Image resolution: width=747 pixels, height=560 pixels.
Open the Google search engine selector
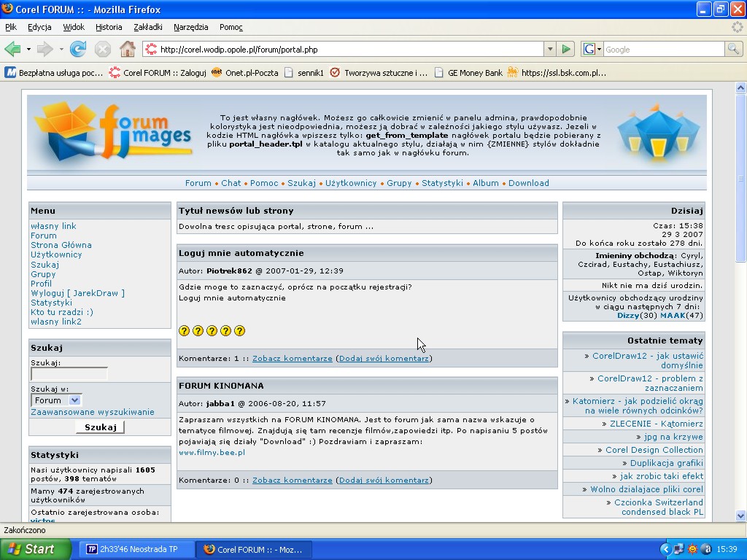coord(592,49)
